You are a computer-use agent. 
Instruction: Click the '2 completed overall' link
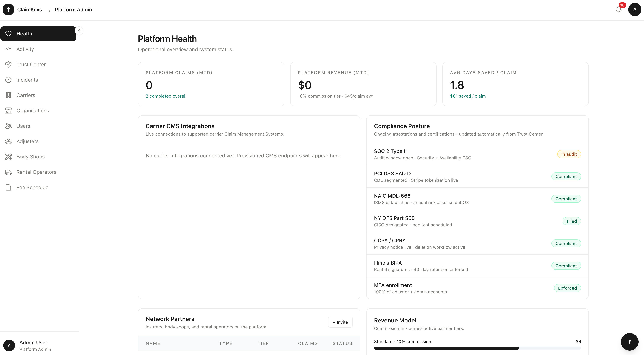pos(166,96)
